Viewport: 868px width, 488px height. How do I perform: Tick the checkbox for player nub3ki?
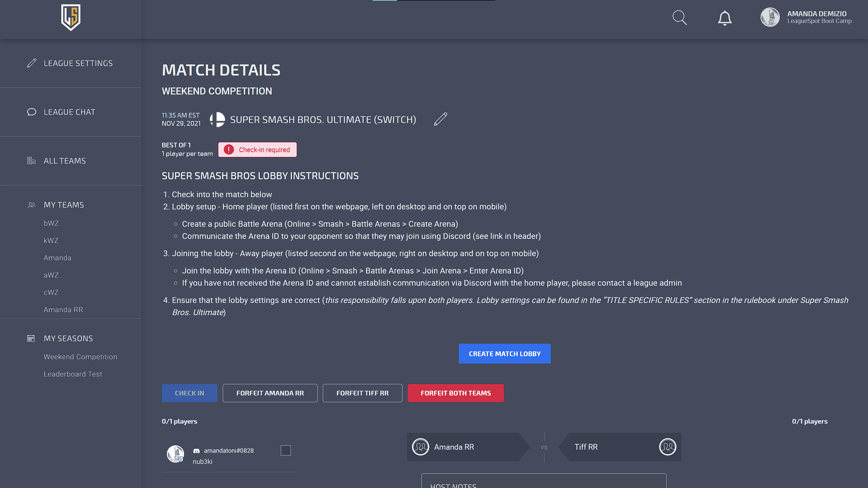click(286, 450)
